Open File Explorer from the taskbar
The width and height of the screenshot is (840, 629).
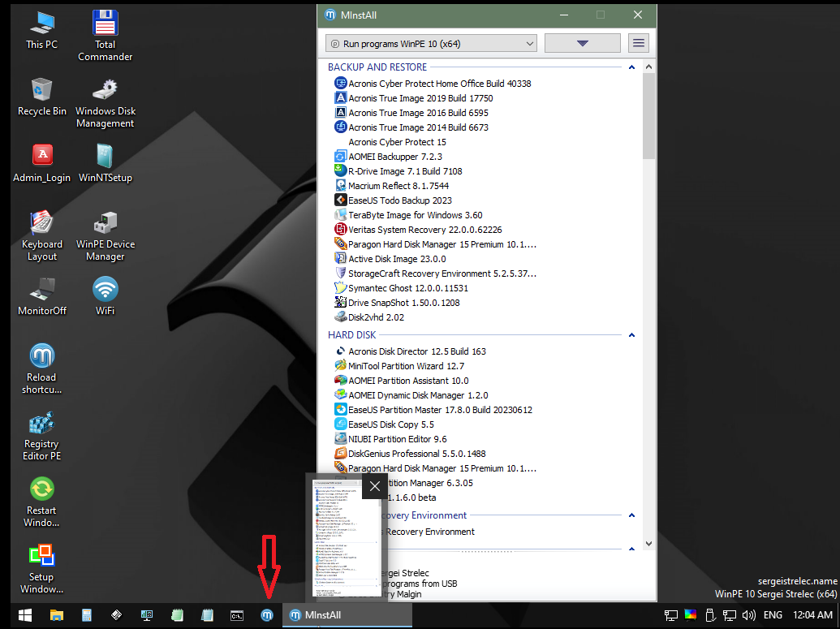(57, 615)
